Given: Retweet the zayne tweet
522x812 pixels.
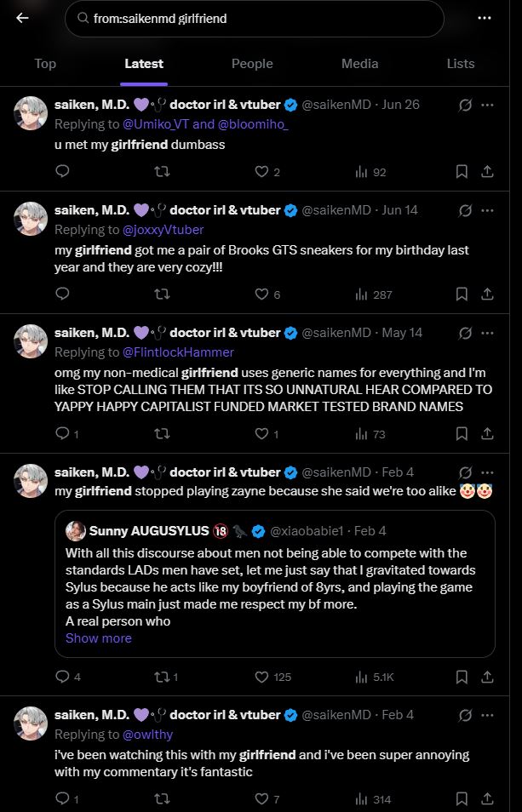Looking at the screenshot, I should coord(159,677).
